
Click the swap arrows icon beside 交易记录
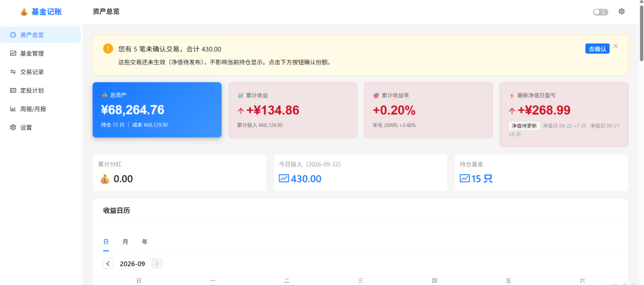[13, 72]
